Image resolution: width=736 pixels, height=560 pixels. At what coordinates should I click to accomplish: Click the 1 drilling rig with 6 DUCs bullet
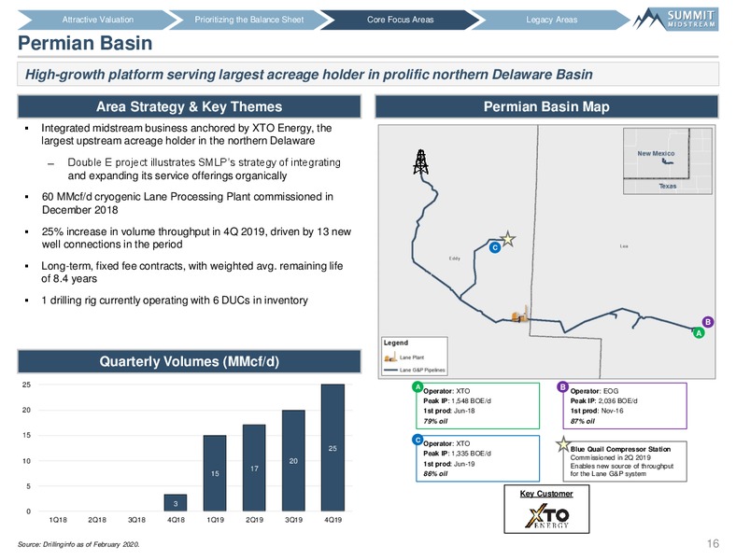click(175, 301)
